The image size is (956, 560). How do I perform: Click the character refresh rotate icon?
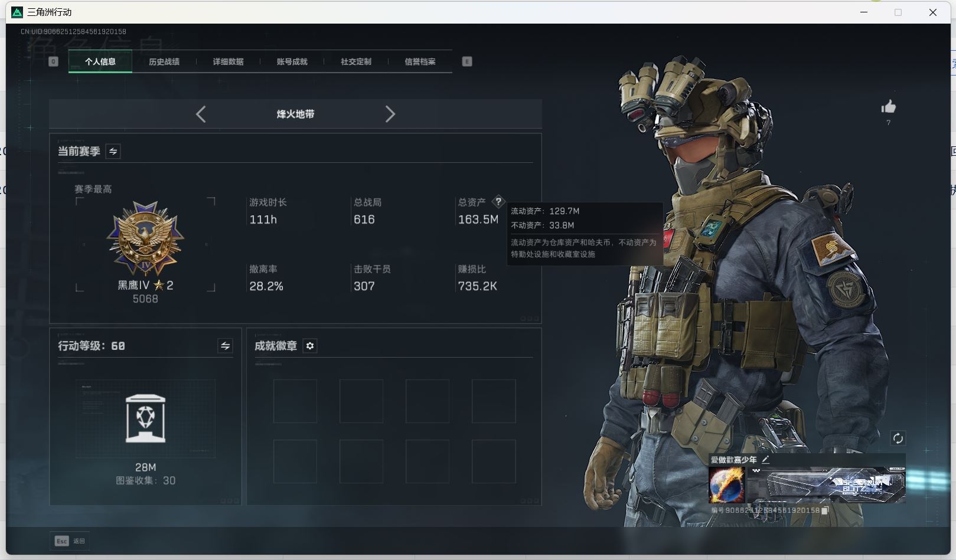click(x=898, y=438)
